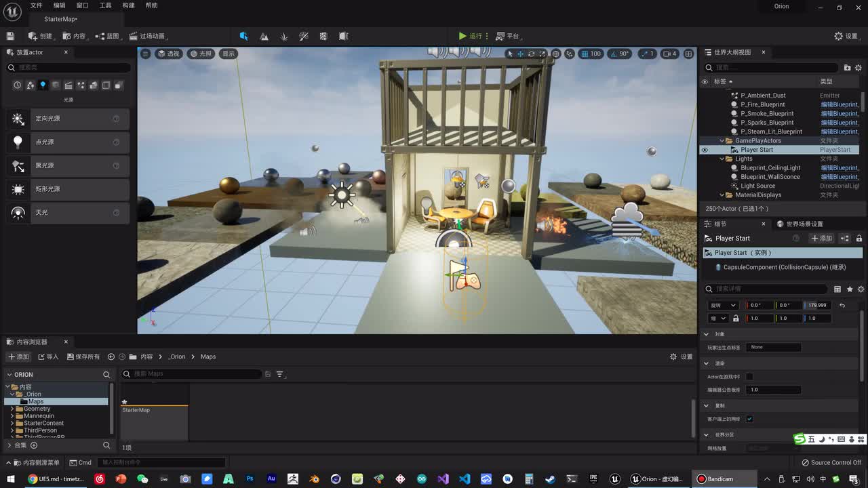Open Visual Studio Code from taskbar
Screen dimensions: 868x488
coord(465,479)
